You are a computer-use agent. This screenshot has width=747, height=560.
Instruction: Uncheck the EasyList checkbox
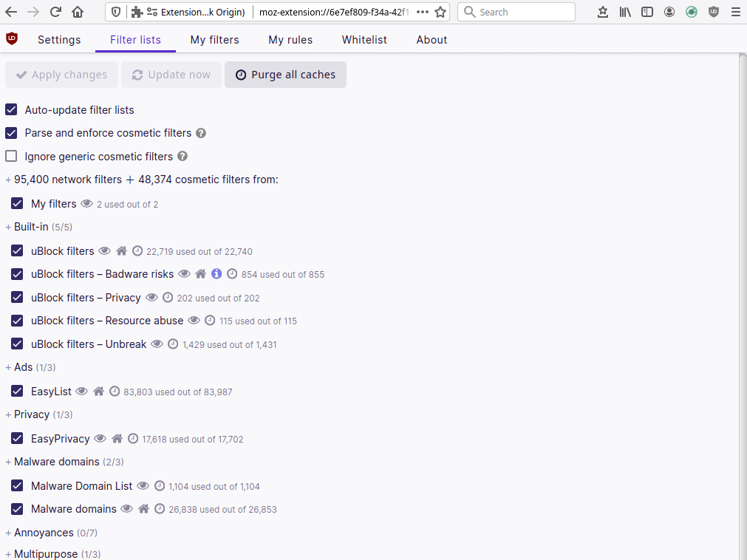click(17, 392)
